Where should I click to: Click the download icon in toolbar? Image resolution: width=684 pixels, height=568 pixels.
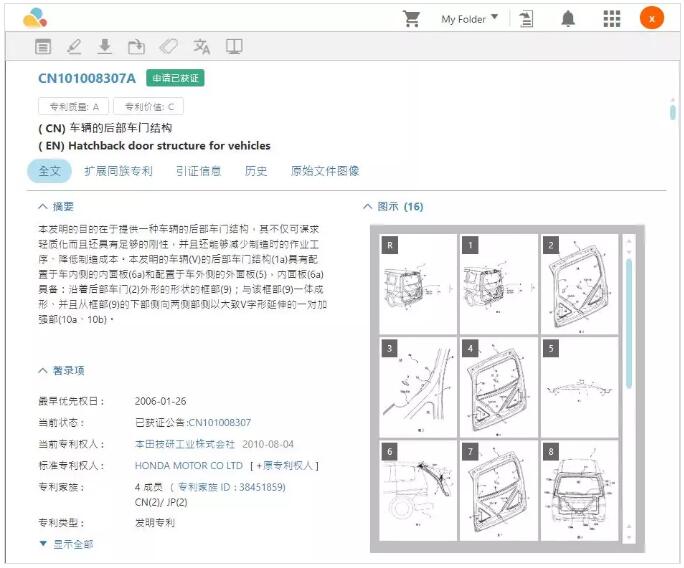click(104, 47)
